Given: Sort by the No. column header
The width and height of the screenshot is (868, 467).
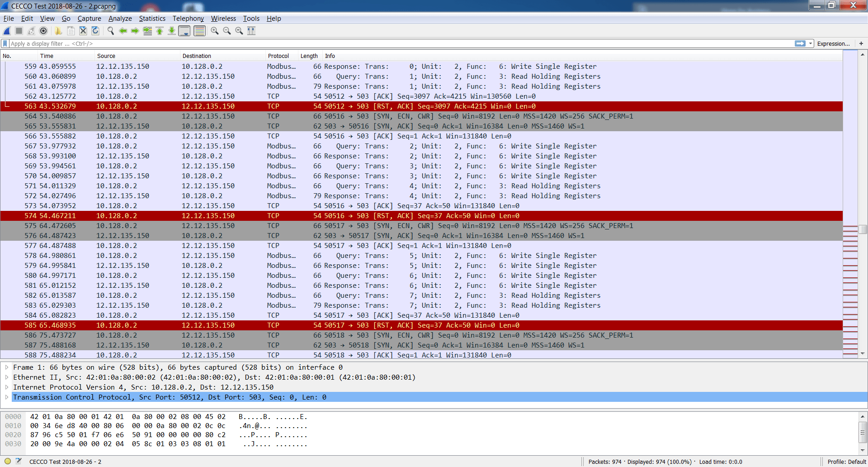Looking at the screenshot, I should pos(19,56).
